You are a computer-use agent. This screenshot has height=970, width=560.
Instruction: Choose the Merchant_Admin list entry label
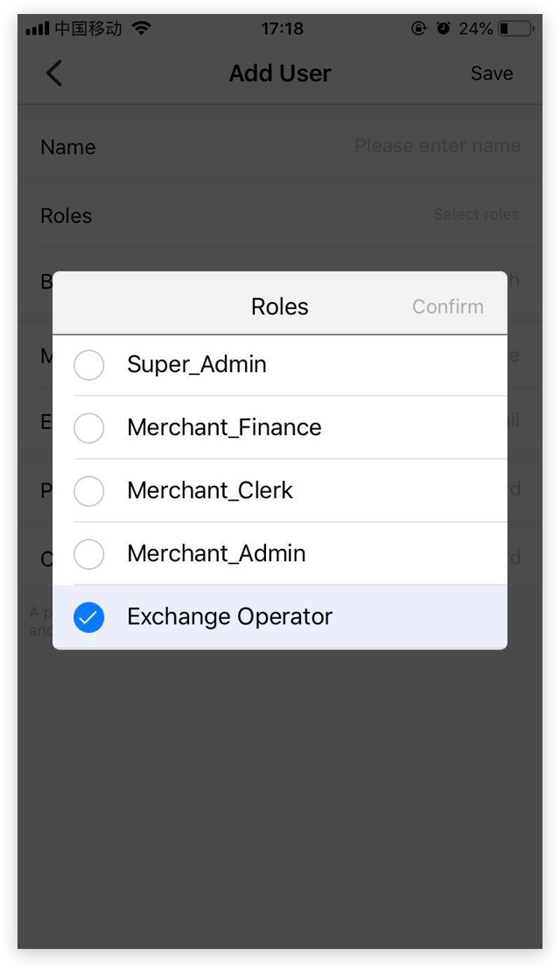coord(216,554)
